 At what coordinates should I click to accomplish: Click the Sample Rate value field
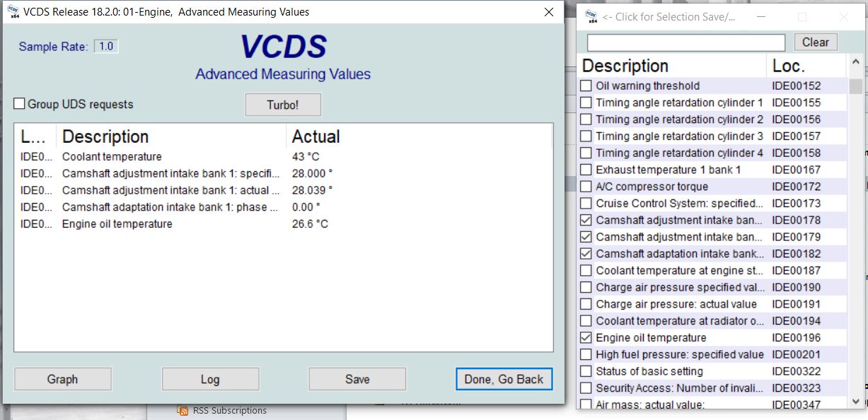[106, 47]
